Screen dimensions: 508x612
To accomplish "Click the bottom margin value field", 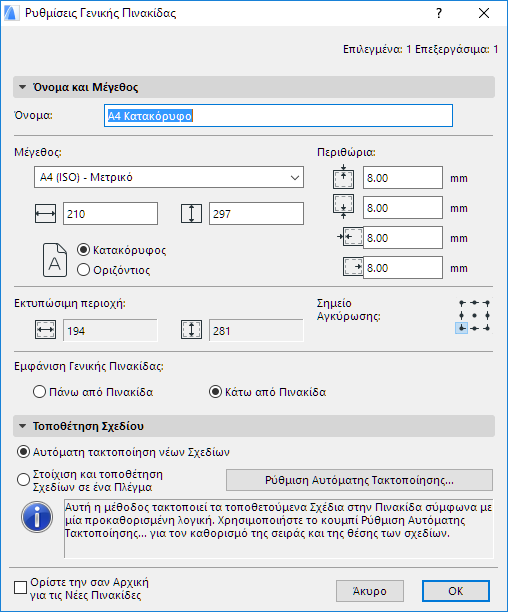I will click(x=403, y=208).
